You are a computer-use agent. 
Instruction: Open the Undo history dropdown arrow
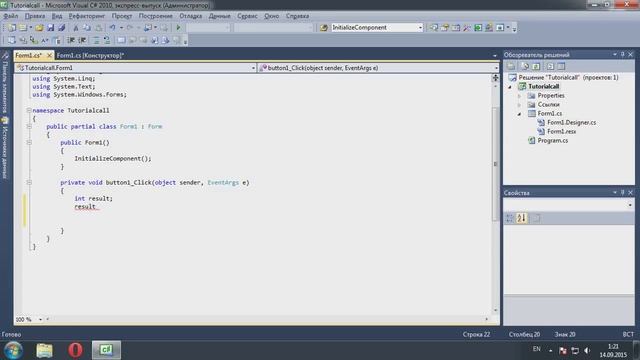click(x=121, y=28)
